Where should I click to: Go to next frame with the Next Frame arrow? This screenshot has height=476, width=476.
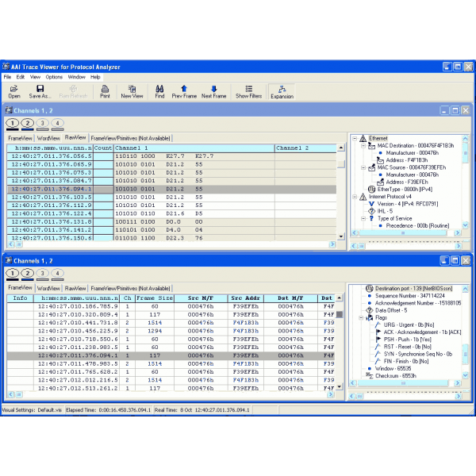[x=213, y=89]
